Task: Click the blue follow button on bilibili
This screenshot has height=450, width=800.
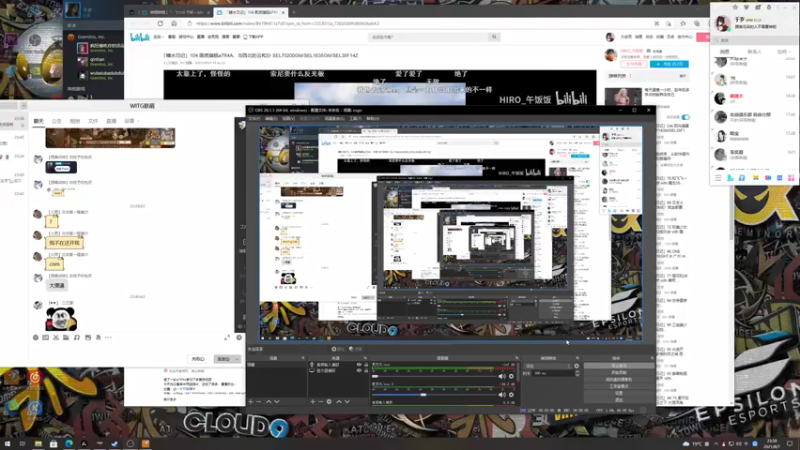Action: click(669, 64)
